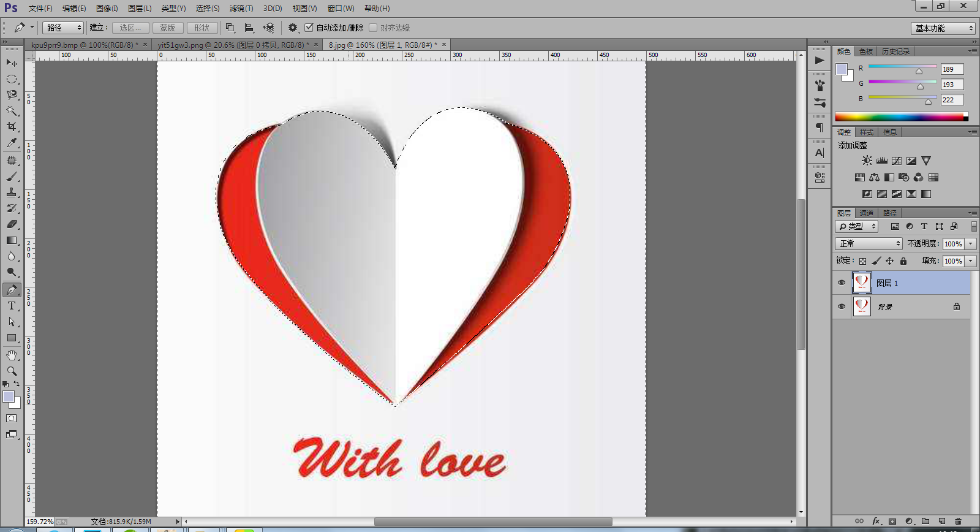Select the Rectangle shape tool
980x532 pixels.
pos(12,338)
